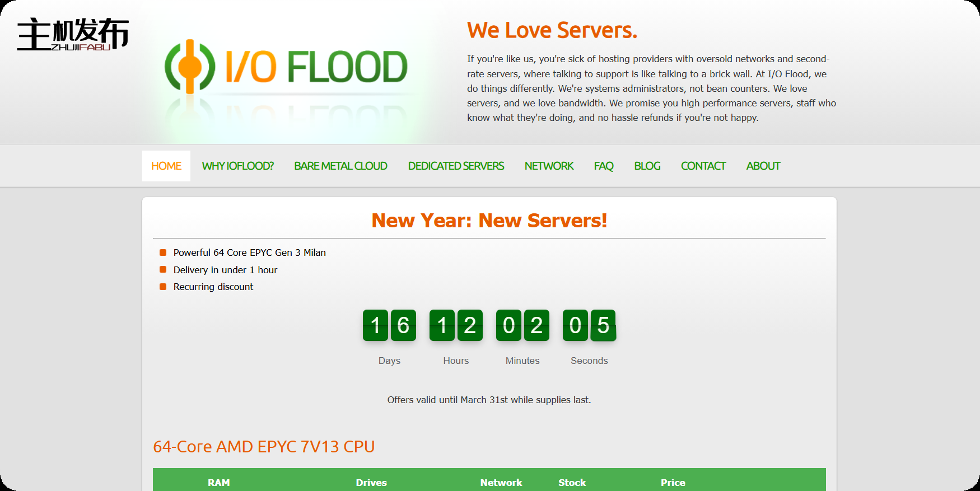Image resolution: width=980 pixels, height=491 pixels.
Task: Select 'Delivery in under 1 hour' text
Action: click(225, 270)
